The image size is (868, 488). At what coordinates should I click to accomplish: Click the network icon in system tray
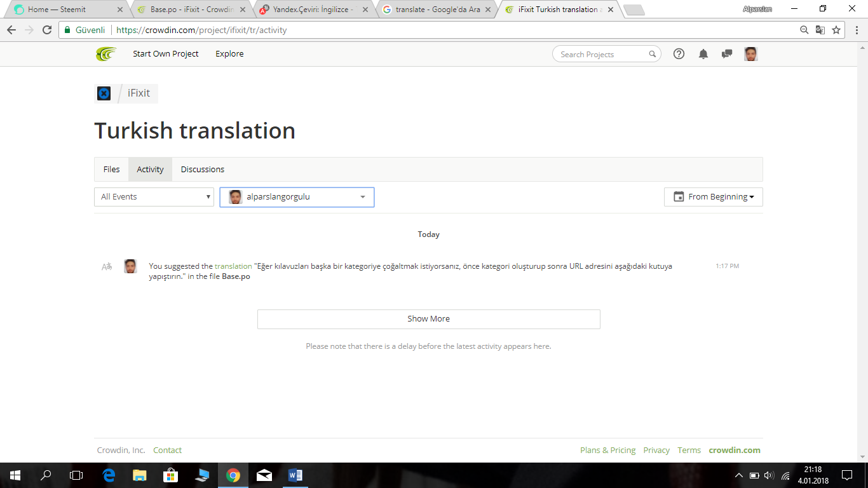click(x=785, y=475)
